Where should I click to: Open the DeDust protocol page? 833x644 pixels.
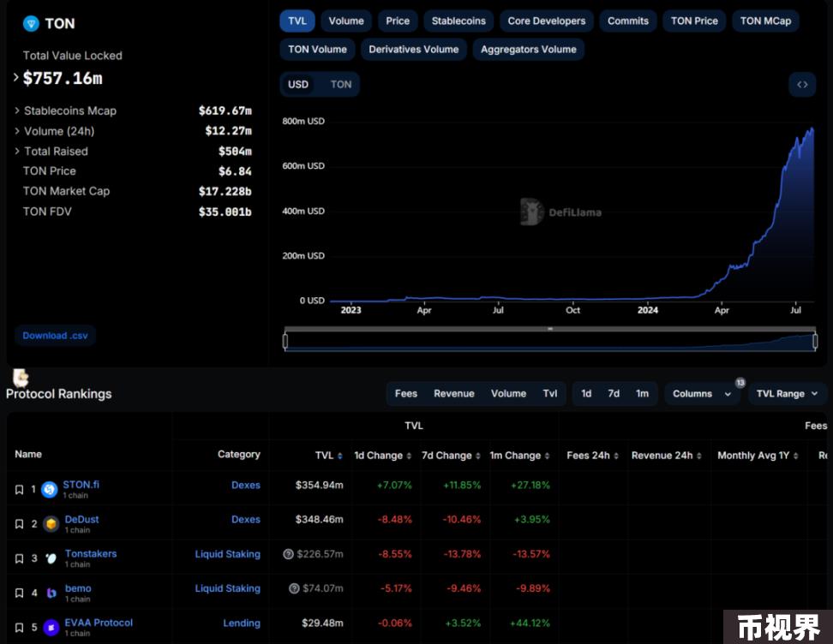pos(81,519)
